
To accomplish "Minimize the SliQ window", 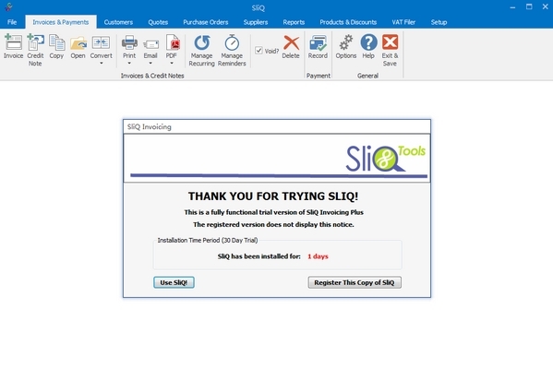I will tap(512, 7).
